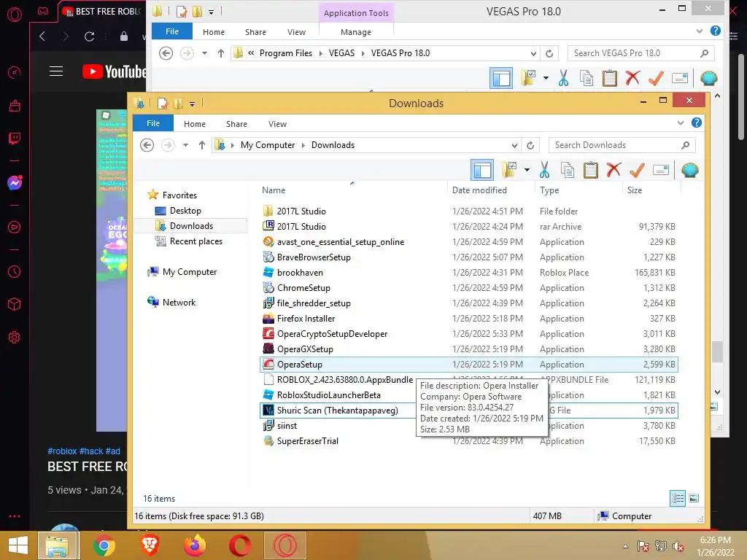Click the orange checkmark icon in VEGAS Pro window

[656, 77]
